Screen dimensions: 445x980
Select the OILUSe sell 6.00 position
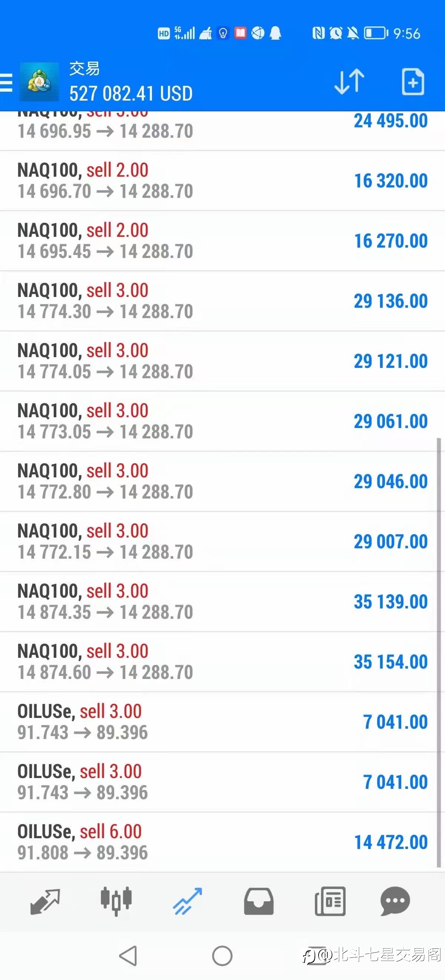point(222,842)
